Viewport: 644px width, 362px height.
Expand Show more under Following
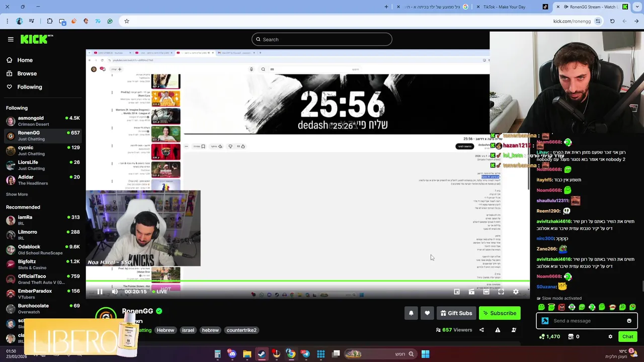(17, 194)
